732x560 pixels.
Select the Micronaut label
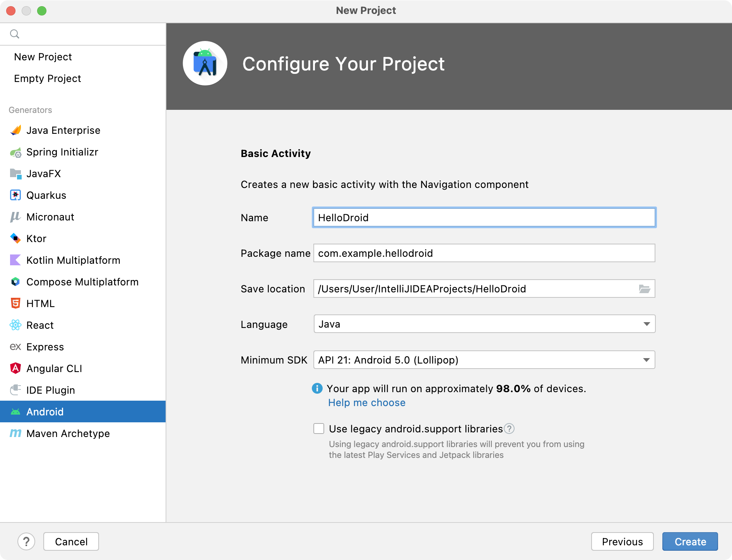point(50,217)
